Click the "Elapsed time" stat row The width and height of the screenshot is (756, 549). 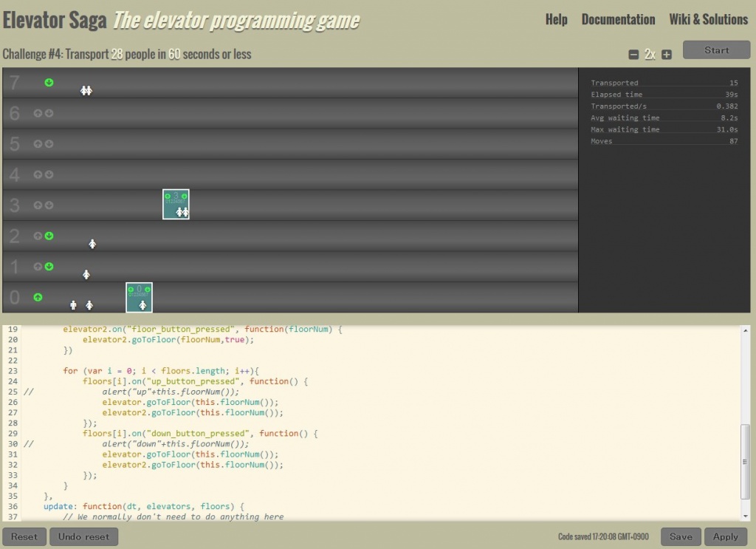pyautogui.click(x=664, y=95)
